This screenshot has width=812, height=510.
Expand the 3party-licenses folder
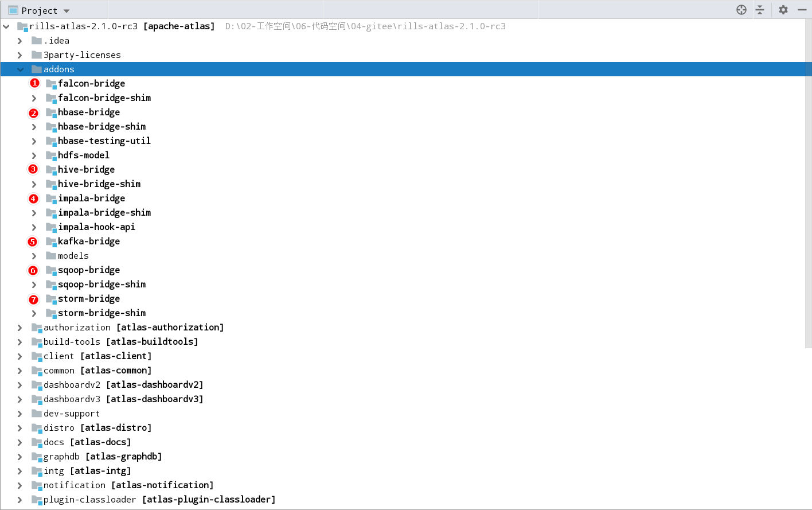[x=20, y=55]
